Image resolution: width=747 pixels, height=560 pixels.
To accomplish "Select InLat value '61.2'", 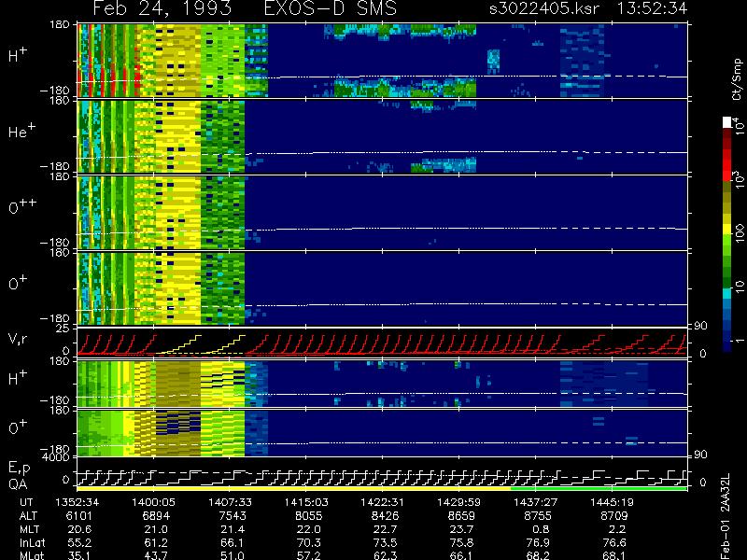I will (156, 542).
